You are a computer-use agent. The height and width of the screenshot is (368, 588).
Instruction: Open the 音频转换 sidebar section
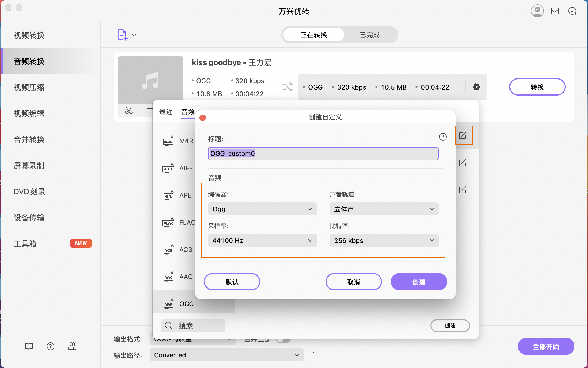[x=29, y=61]
